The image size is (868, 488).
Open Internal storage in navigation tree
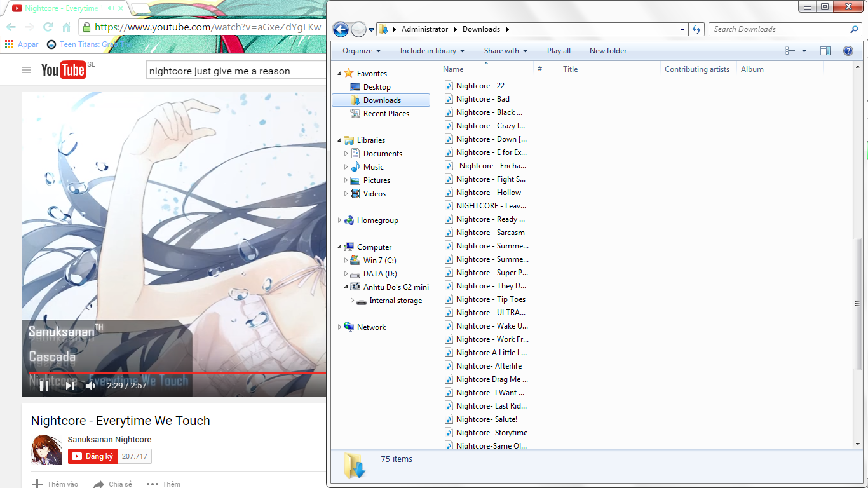(x=395, y=301)
